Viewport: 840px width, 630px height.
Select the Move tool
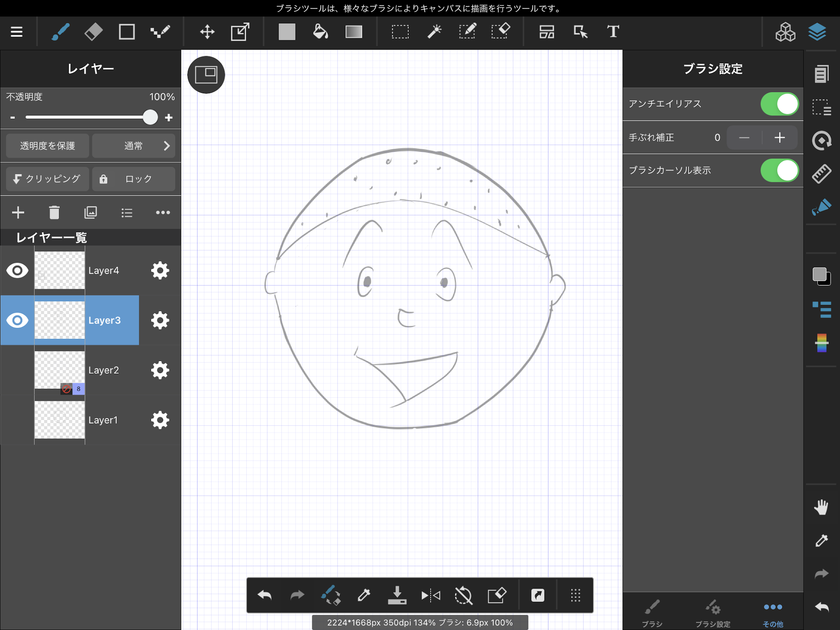click(207, 32)
